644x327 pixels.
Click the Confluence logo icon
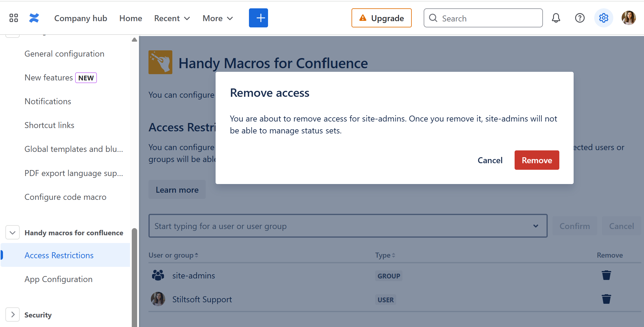(x=34, y=18)
